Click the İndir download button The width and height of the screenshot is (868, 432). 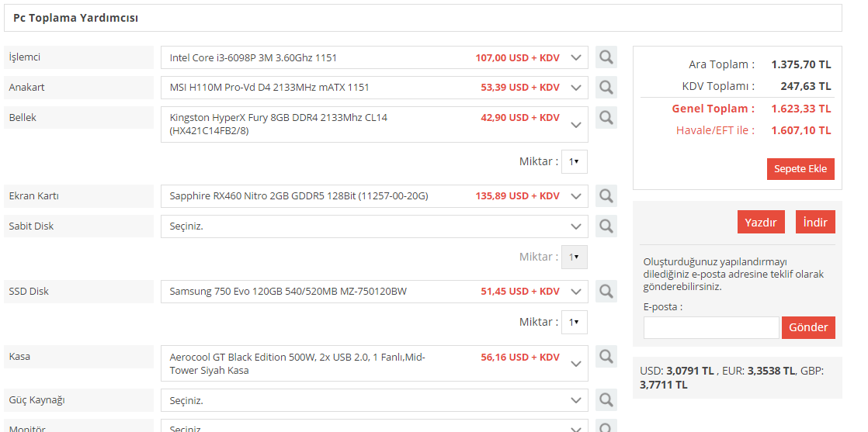tap(815, 223)
